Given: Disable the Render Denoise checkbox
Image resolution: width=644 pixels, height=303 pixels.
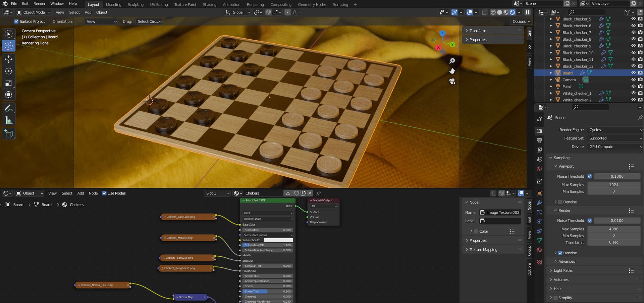Looking at the screenshot, I should 560,253.
